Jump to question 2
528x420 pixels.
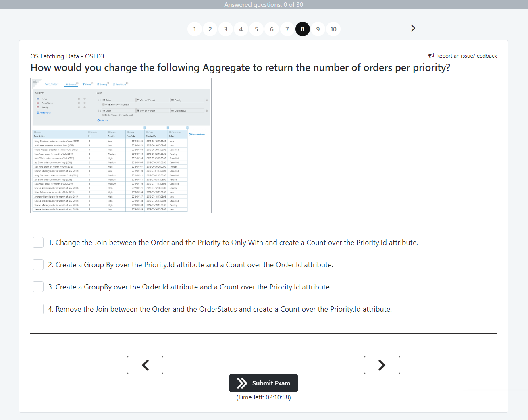210,29
